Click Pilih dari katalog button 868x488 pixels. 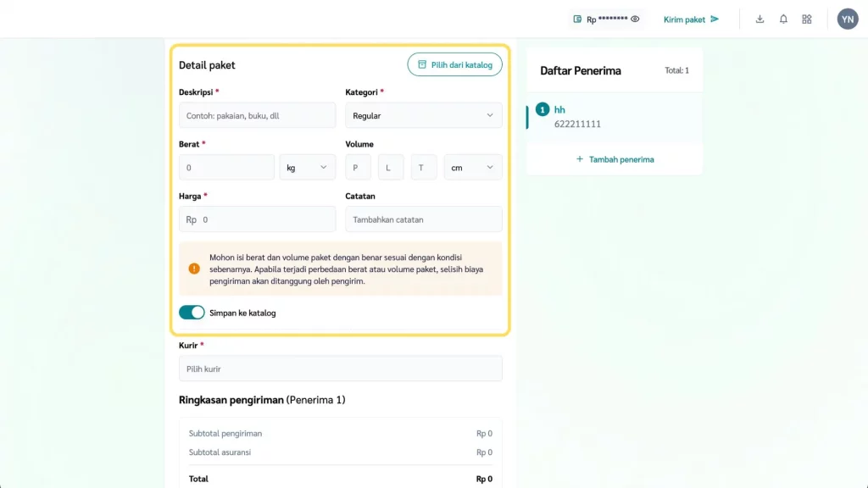tap(454, 64)
